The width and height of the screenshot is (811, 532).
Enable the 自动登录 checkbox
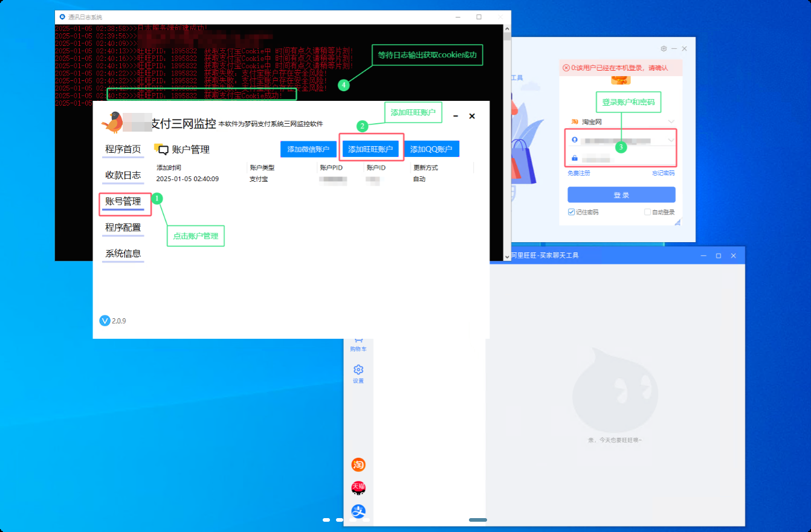coord(647,212)
